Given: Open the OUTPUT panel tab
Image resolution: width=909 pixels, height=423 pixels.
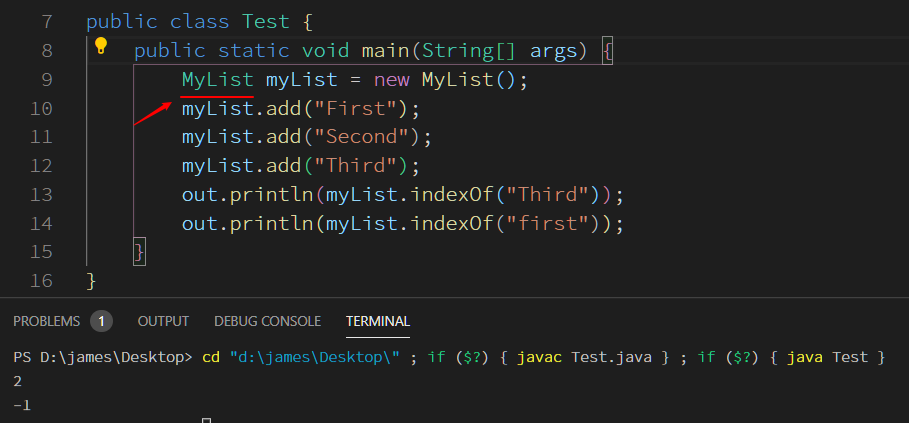Looking at the screenshot, I should tap(163, 321).
